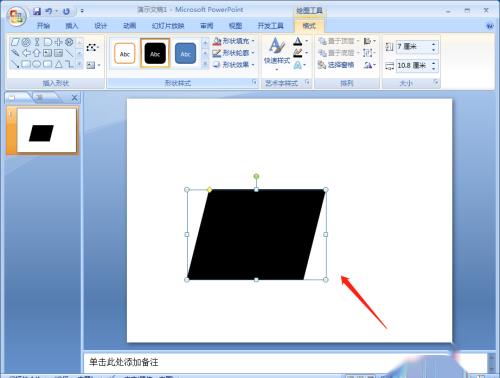Viewport: 500px width, 378px height.
Task: Switch to the 设计 (Design) ribbon tab
Action: point(100,26)
